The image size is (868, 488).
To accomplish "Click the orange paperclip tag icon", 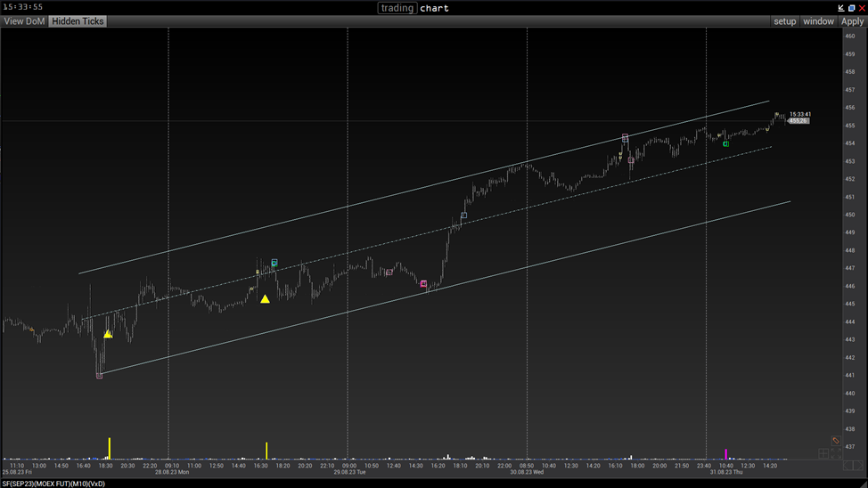I will pos(836,441).
